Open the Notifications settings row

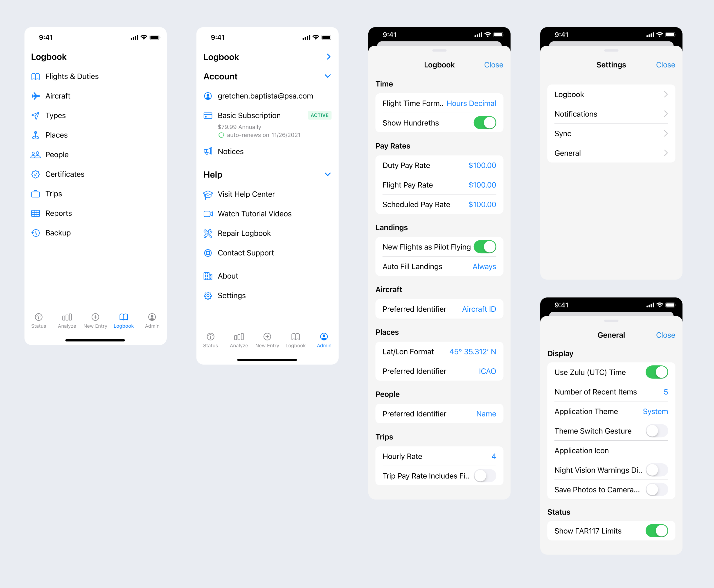(x=611, y=114)
